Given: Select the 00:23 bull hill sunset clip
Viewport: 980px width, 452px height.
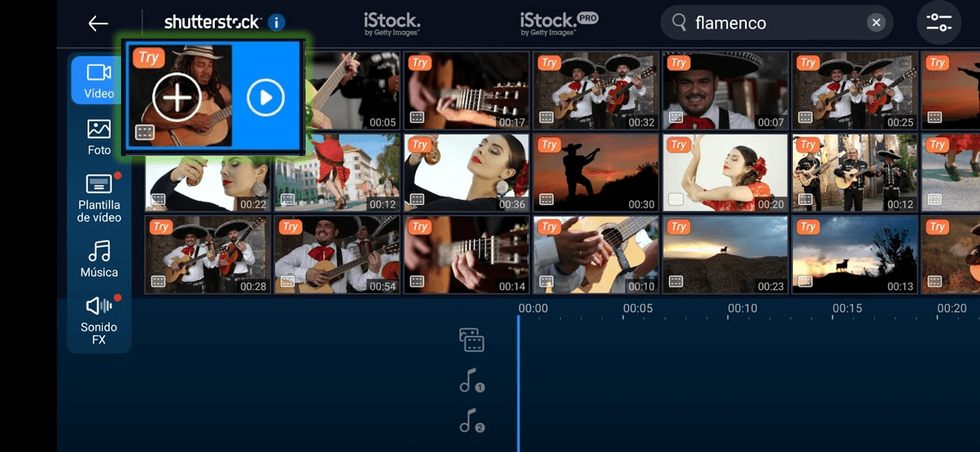Looking at the screenshot, I should (725, 255).
